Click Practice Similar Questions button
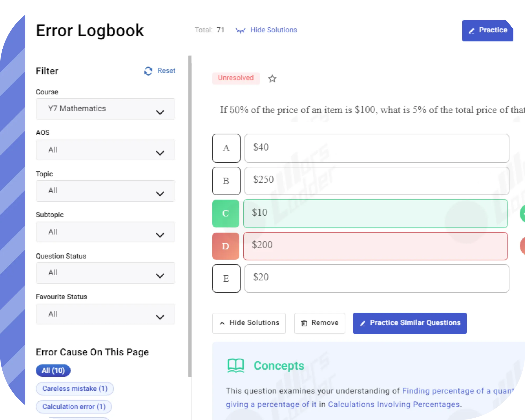The image size is (525, 420). coord(410,323)
